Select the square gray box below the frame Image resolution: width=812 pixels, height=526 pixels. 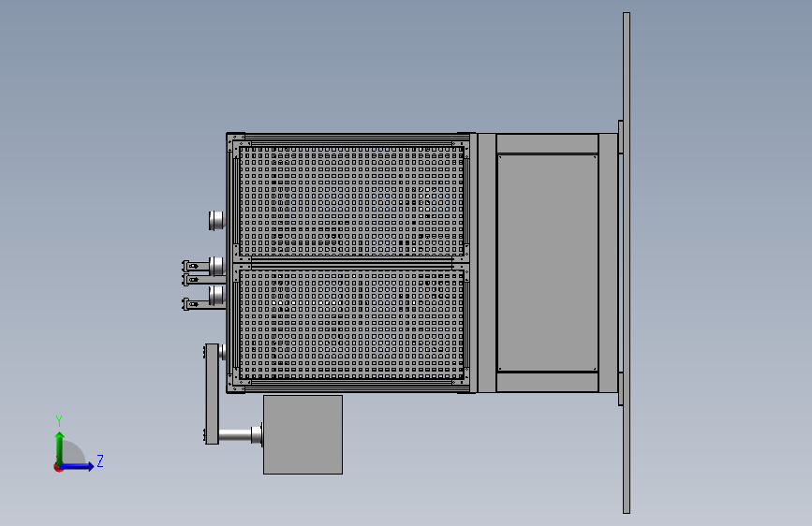pyautogui.click(x=303, y=435)
